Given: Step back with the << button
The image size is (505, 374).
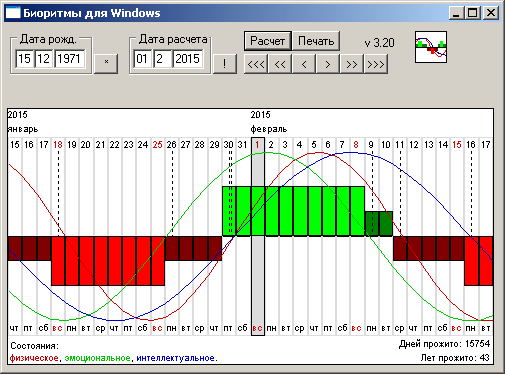Looking at the screenshot, I should tap(280, 64).
